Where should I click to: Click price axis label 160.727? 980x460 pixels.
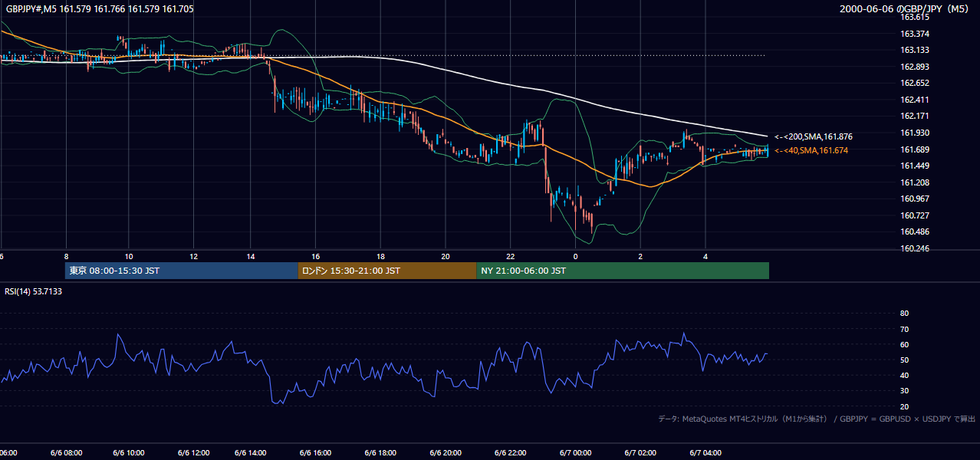tap(915, 215)
